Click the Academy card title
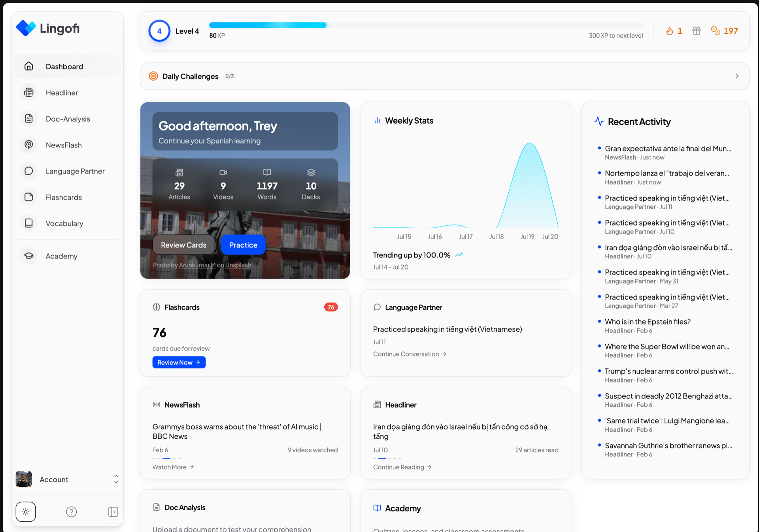The height and width of the screenshot is (532, 759). 403,508
